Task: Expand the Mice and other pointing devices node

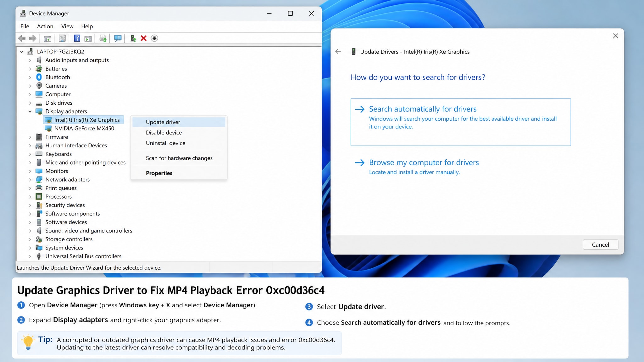Action: [x=30, y=162]
